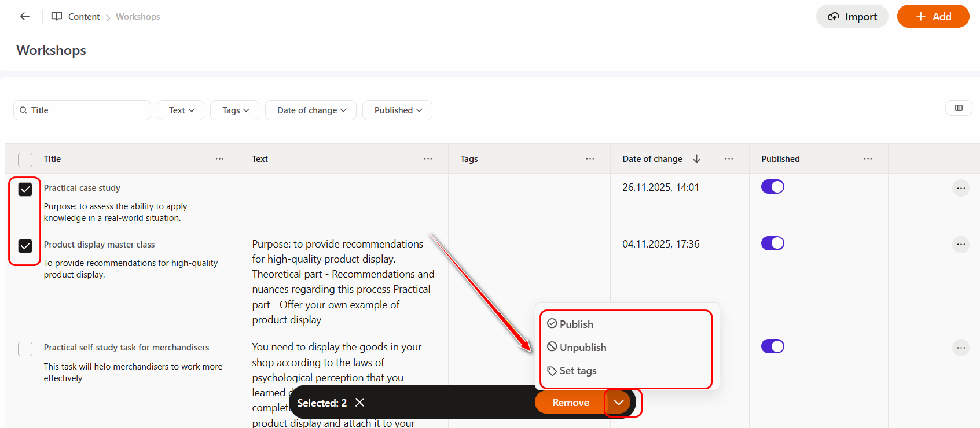The image size is (980, 428).
Task: Open row actions for Product display master class
Action: (x=960, y=245)
